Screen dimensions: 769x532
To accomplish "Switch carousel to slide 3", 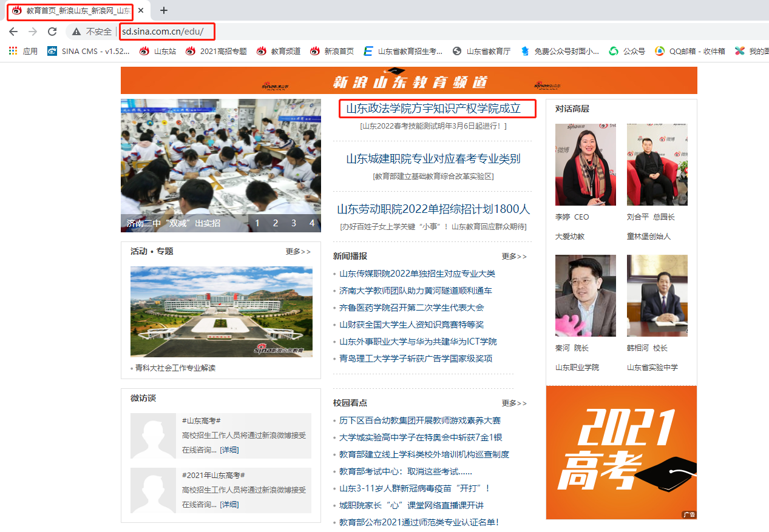I will [x=294, y=223].
